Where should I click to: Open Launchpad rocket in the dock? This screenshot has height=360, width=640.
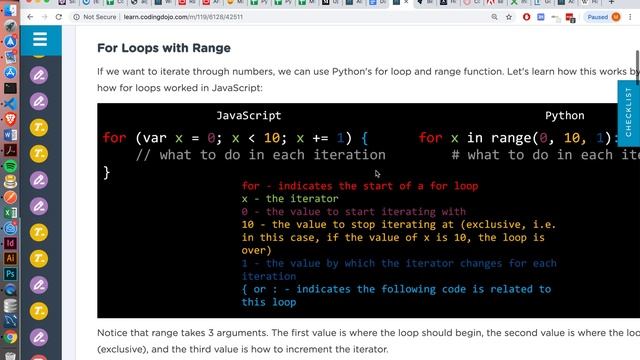point(10,26)
